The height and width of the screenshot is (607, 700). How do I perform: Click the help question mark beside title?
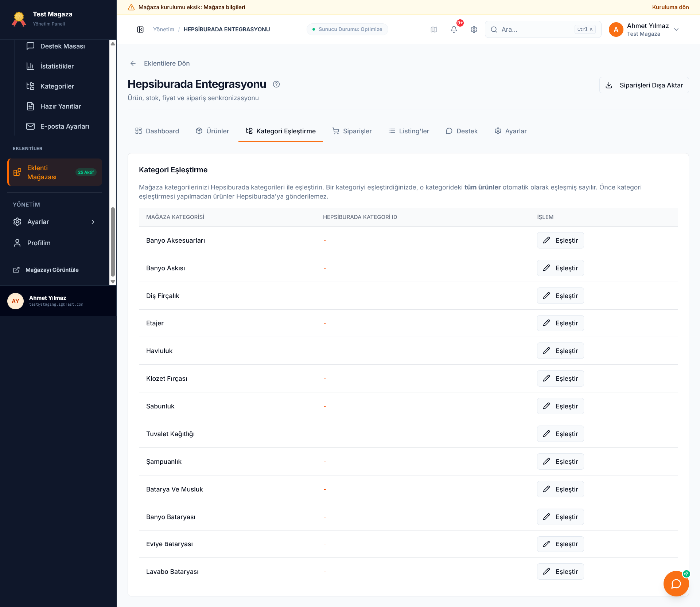coord(276,84)
